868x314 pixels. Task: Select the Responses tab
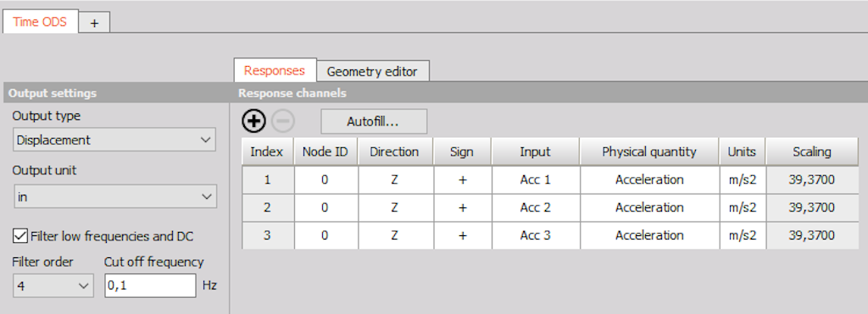tap(275, 70)
